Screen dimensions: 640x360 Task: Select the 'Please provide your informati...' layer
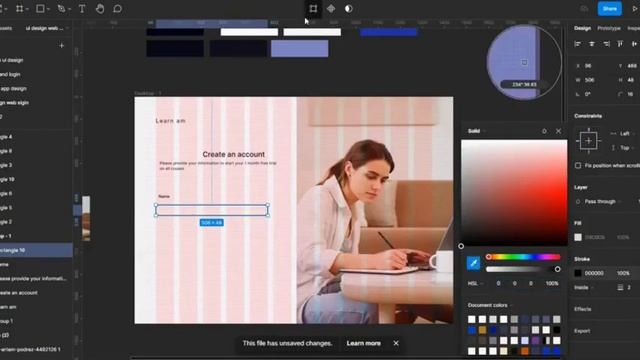(x=33, y=278)
